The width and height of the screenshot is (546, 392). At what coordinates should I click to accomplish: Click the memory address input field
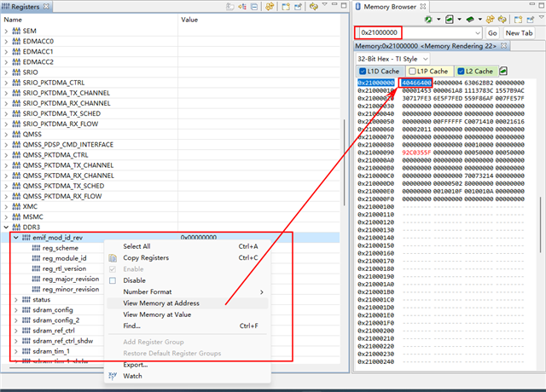point(418,33)
